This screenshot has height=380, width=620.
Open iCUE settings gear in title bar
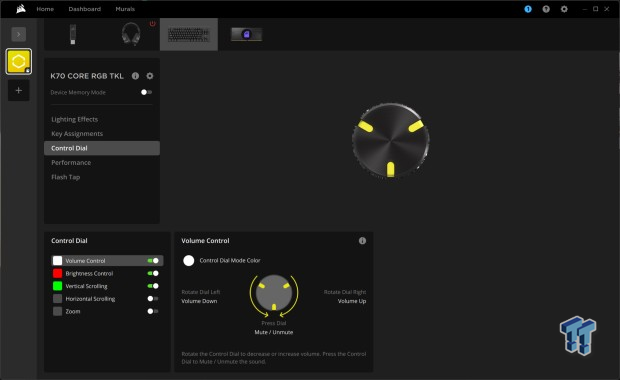tap(564, 9)
